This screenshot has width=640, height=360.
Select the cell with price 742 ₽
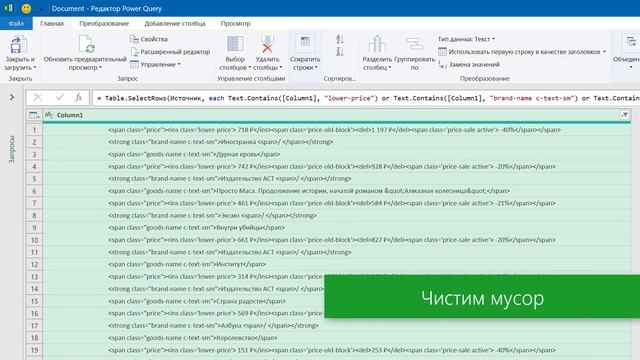pyautogui.click(x=337, y=167)
